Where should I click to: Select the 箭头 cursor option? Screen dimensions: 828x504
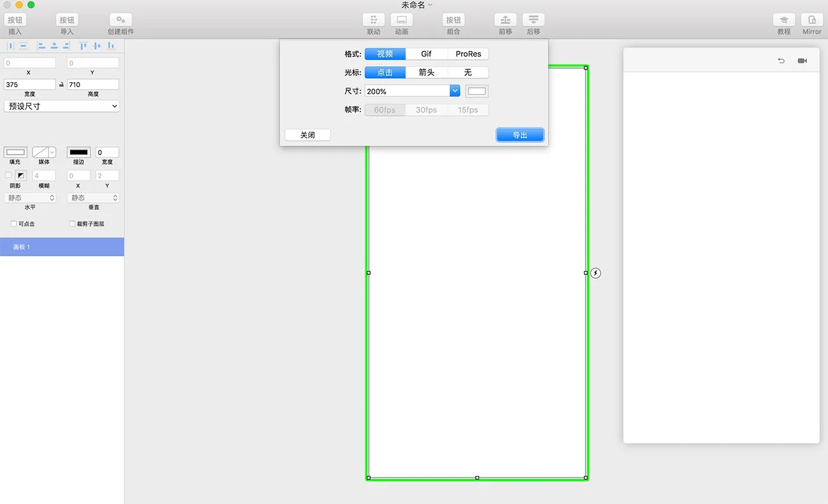[x=426, y=73]
